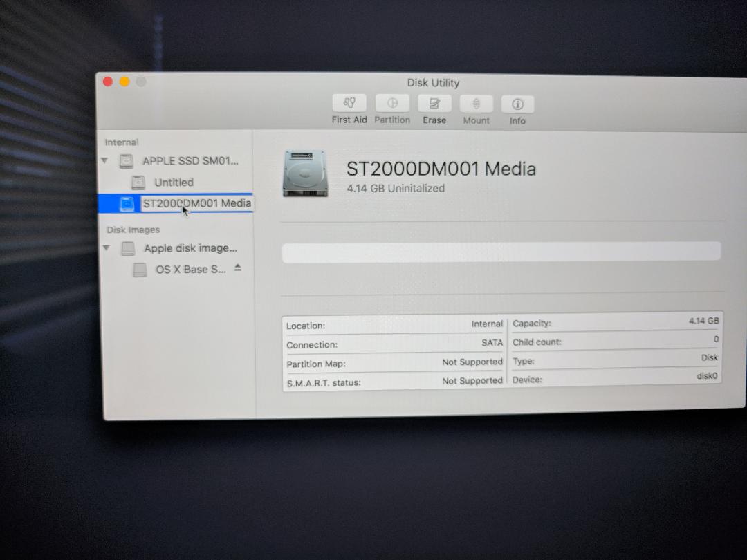Collapse the APPLE SSD disclosure triangle
747x560 pixels.
click(x=104, y=160)
